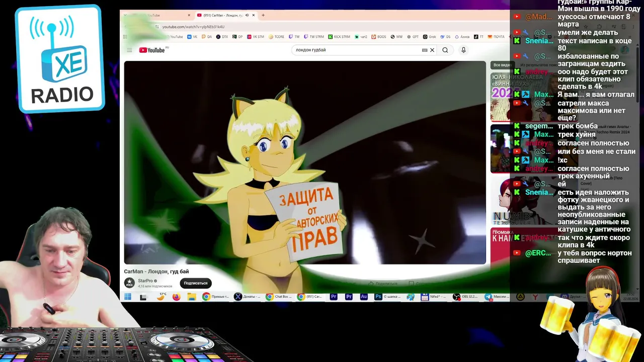Open the DTX bookmark

[x=222, y=37]
